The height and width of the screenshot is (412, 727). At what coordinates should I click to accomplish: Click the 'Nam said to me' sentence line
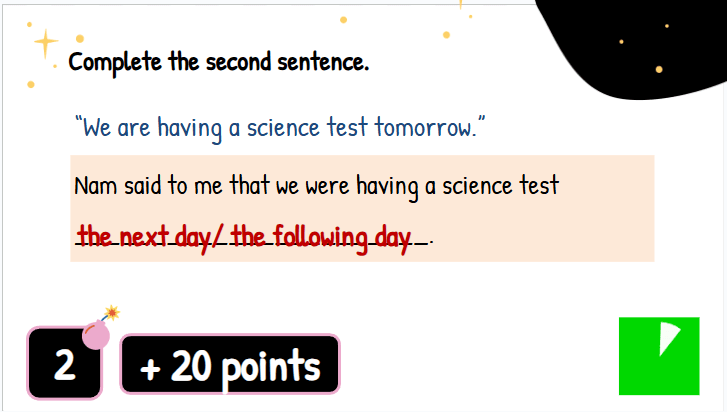(x=317, y=186)
